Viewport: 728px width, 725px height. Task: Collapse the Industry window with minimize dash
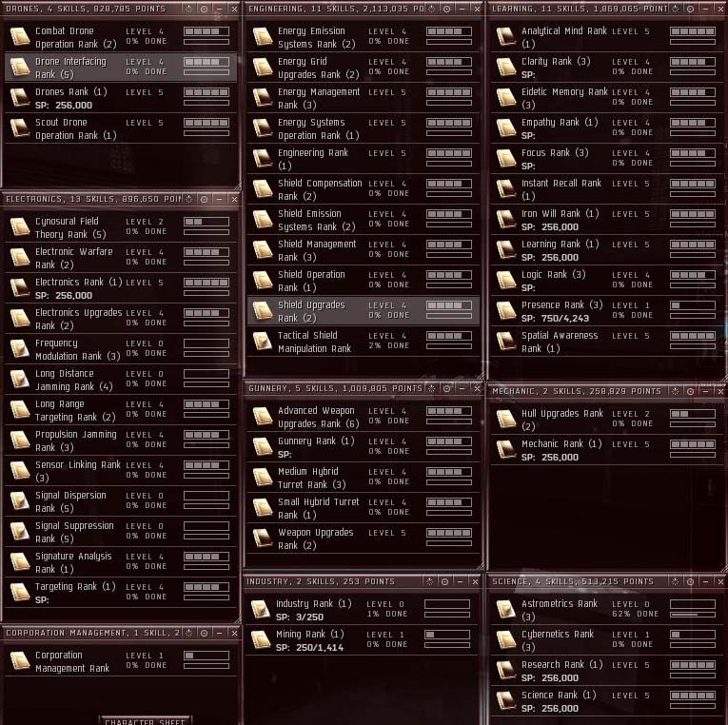460,581
